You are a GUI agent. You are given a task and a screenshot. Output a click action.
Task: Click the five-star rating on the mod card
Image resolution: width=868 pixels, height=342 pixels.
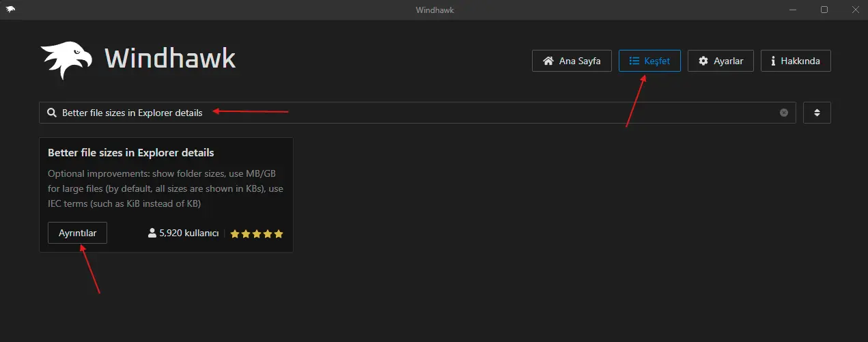tap(257, 233)
